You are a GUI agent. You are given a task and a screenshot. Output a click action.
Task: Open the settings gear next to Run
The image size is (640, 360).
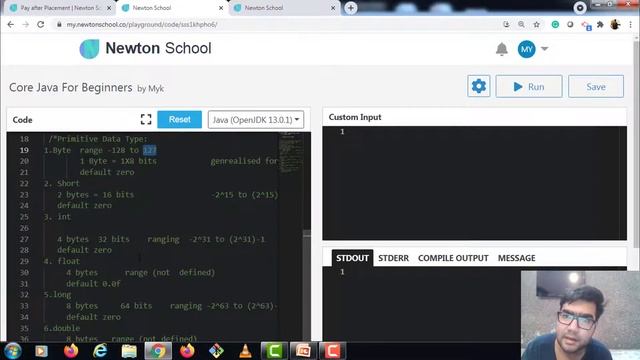(478, 86)
